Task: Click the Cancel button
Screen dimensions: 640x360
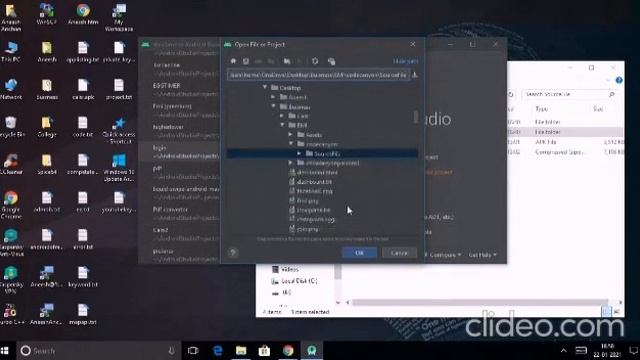Action: 399,253
